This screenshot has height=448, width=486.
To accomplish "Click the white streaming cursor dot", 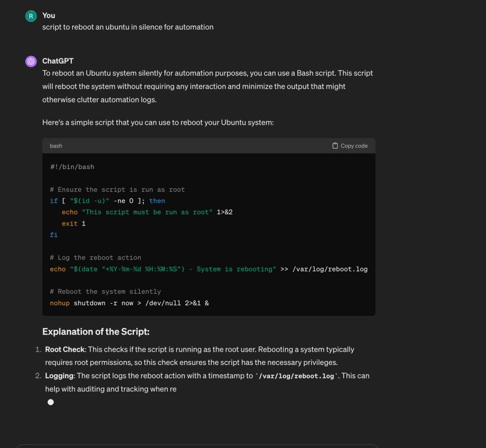I will click(x=51, y=402).
